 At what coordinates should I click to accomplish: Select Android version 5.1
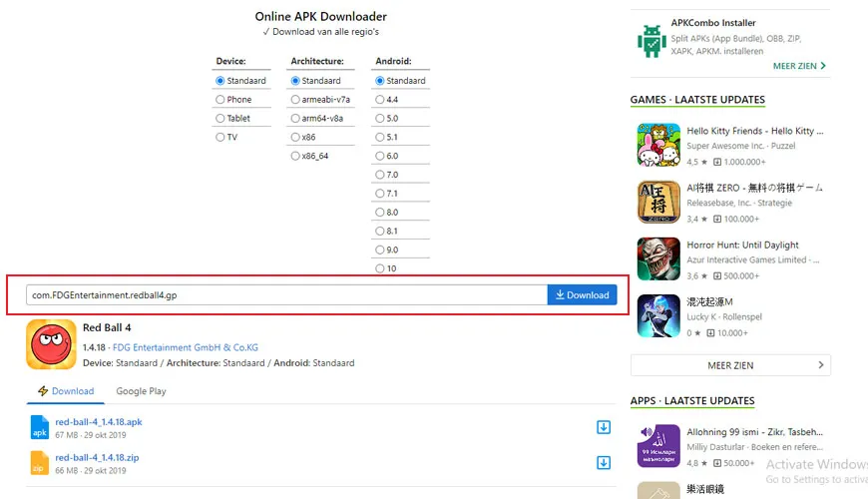[x=380, y=138]
